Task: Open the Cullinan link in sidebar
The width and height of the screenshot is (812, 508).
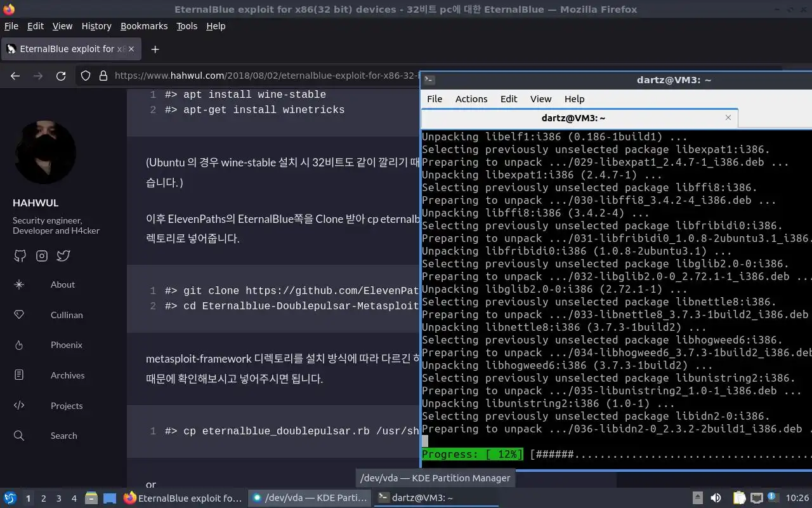Action: coord(67,315)
